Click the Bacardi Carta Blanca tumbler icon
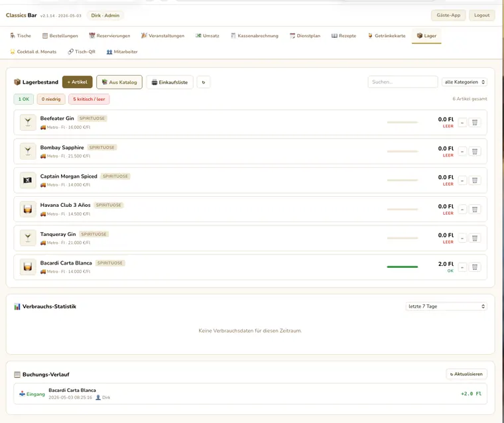504x423 pixels. tap(28, 267)
